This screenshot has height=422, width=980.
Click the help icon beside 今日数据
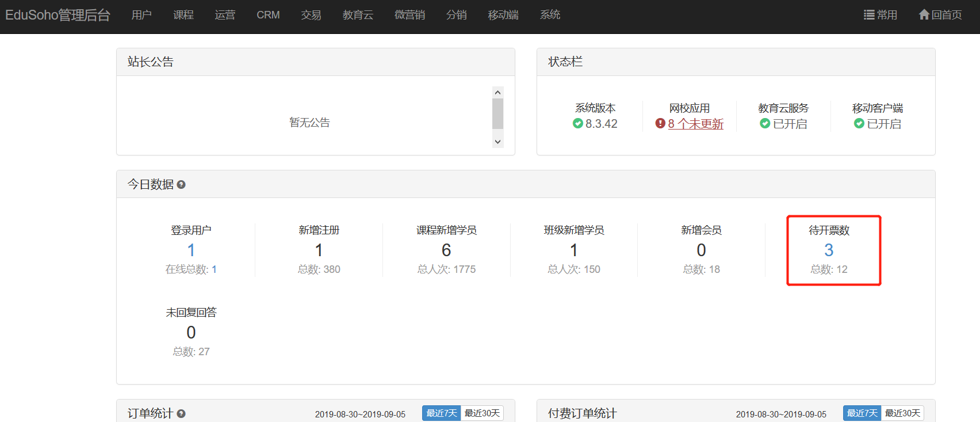coord(181,185)
